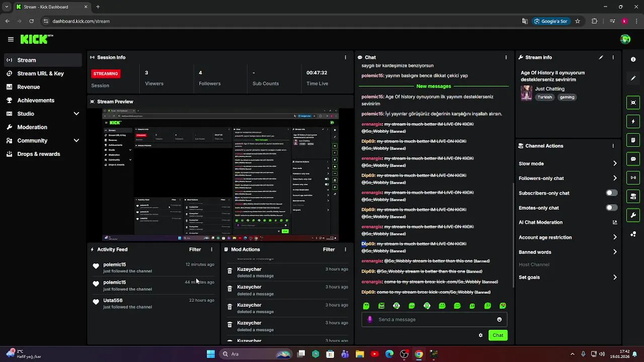Open OBS Studio from the taskbar
The width and height of the screenshot is (644, 362).
pos(404,354)
